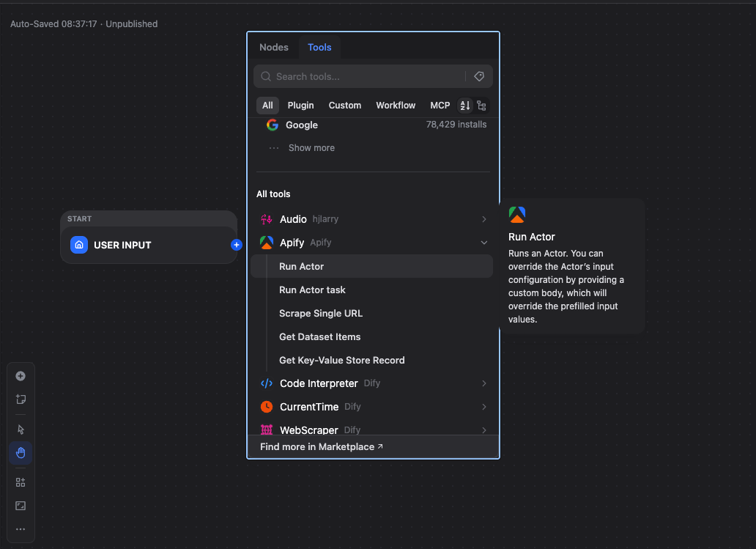Add a sticky note to the canvas

coord(21,399)
